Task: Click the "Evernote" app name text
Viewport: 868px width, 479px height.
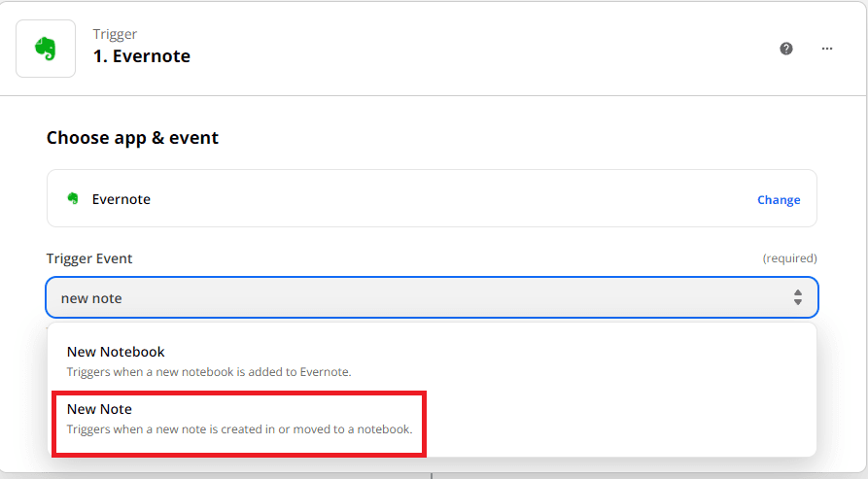Action: pyautogui.click(x=122, y=199)
